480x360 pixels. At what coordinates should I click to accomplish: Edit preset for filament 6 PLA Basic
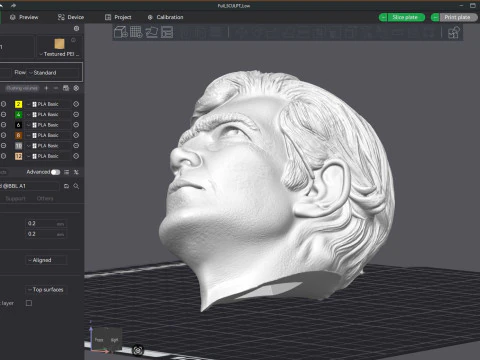click(76, 125)
